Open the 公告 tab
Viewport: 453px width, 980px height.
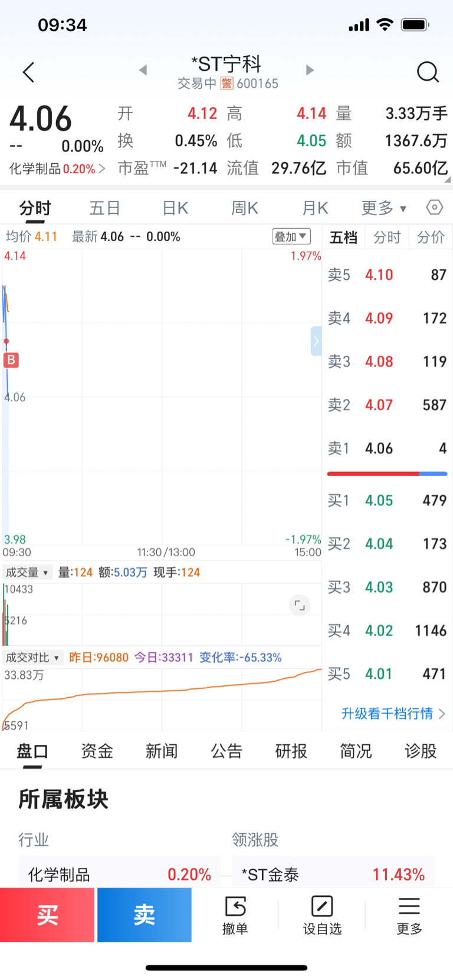pyautogui.click(x=226, y=751)
